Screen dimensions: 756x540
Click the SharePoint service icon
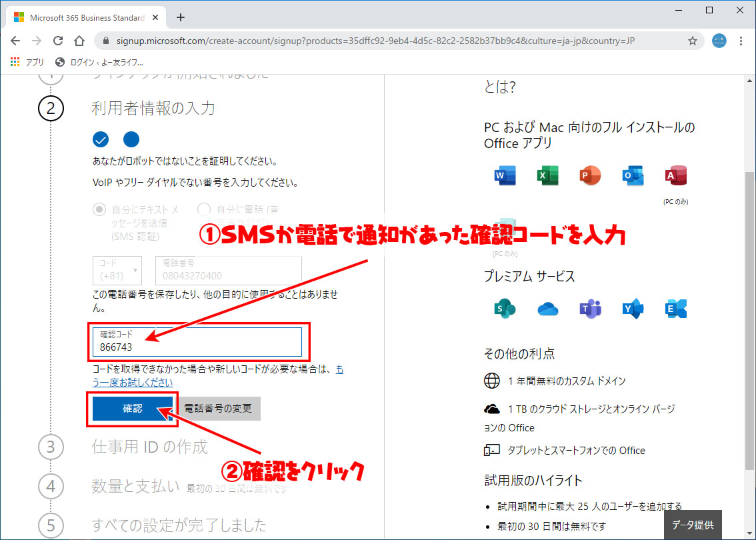[505, 309]
